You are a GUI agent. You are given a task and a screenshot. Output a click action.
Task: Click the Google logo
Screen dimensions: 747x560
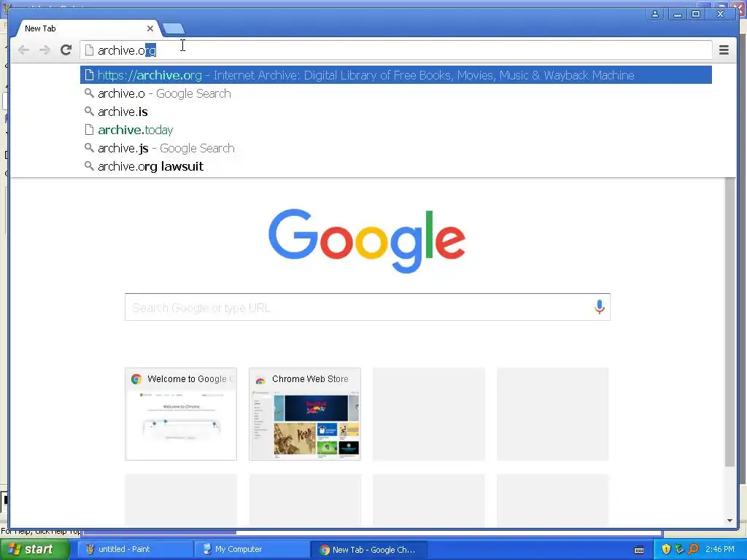click(367, 241)
